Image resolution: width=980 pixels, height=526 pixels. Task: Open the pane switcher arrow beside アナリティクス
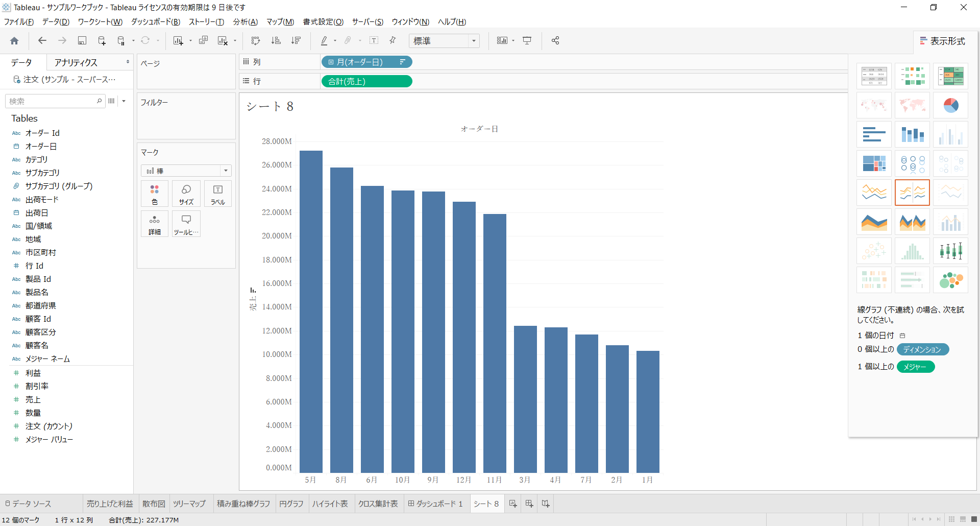tap(128, 62)
